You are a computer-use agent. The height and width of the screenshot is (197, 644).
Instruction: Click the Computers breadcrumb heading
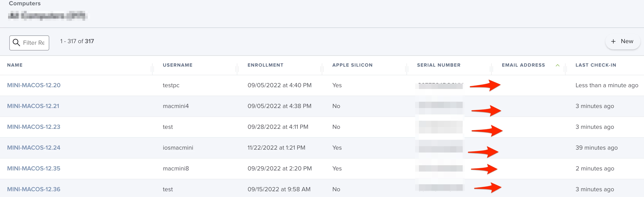[25, 4]
